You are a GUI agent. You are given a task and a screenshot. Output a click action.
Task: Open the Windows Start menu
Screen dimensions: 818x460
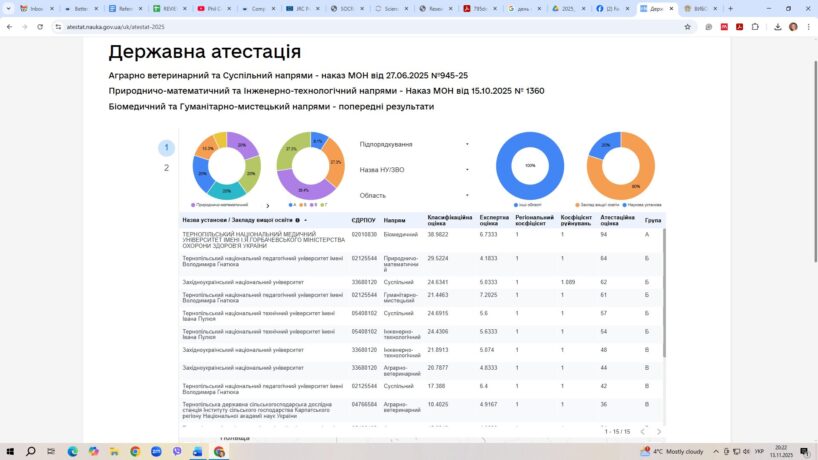pos(9,451)
